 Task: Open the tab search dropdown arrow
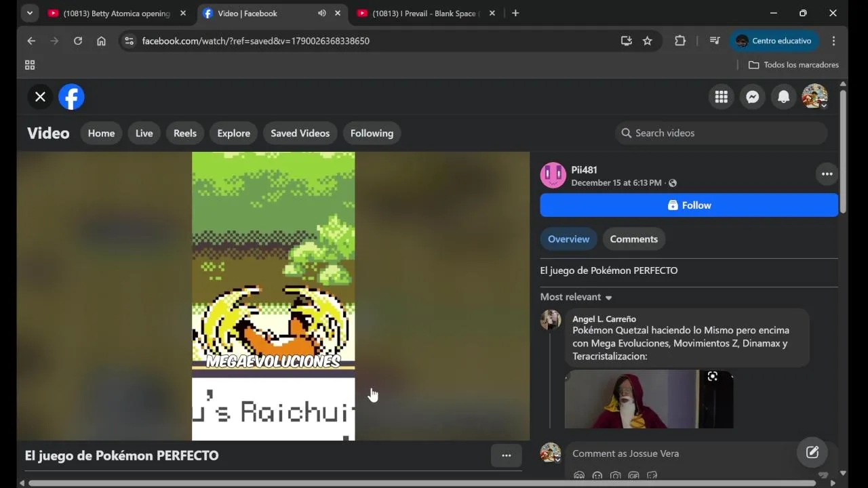coord(30,14)
